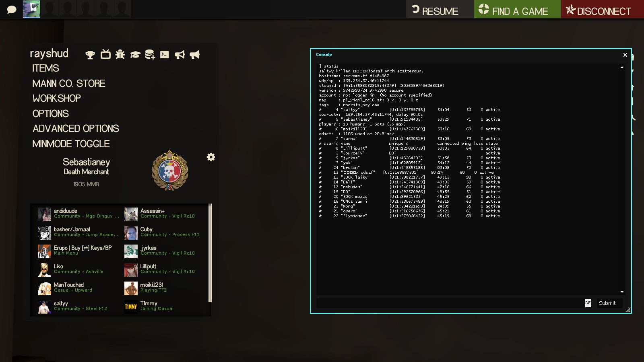
Task: Open the TV replay icon
Action: [105, 54]
